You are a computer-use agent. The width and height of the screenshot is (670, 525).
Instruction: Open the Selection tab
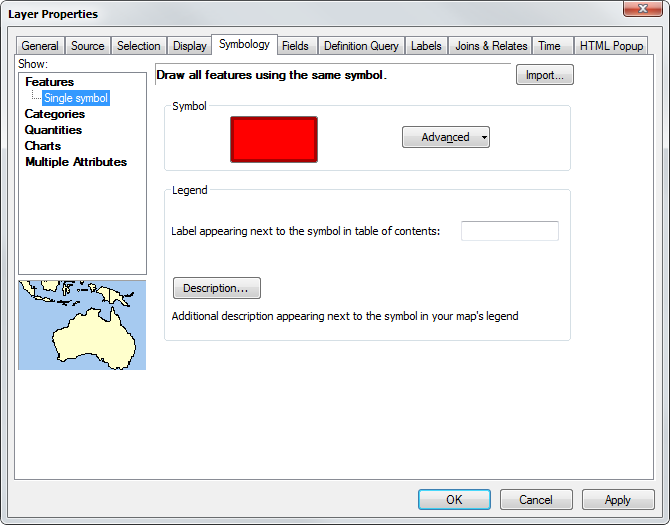tap(138, 46)
